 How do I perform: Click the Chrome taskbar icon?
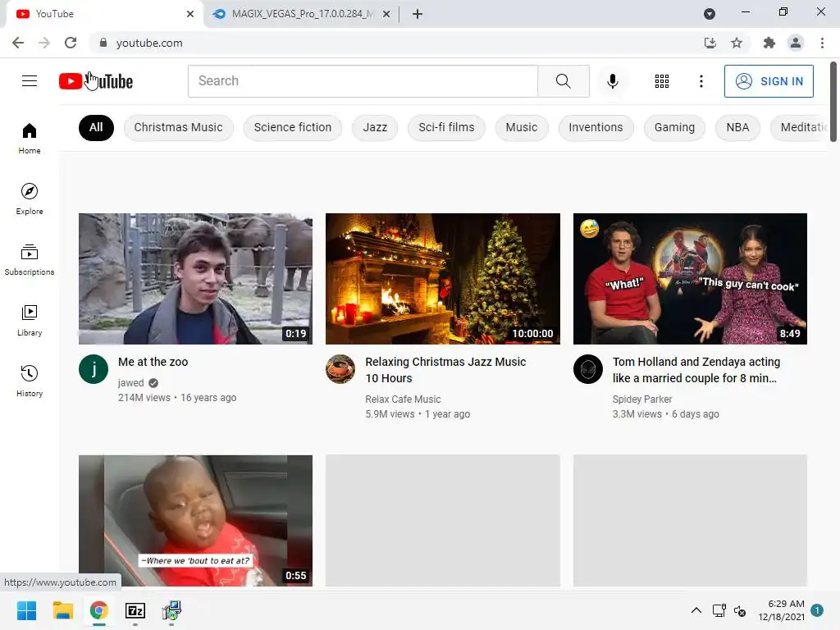99,610
